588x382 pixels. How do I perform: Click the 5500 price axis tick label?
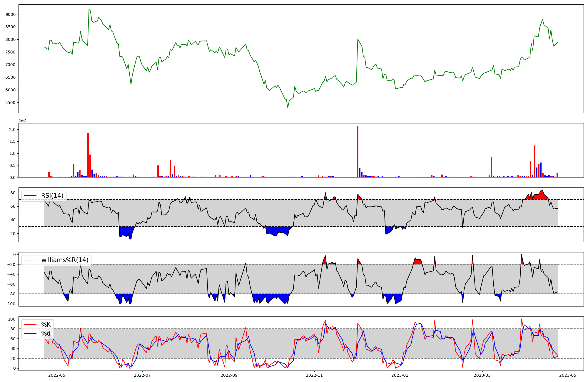11,103
